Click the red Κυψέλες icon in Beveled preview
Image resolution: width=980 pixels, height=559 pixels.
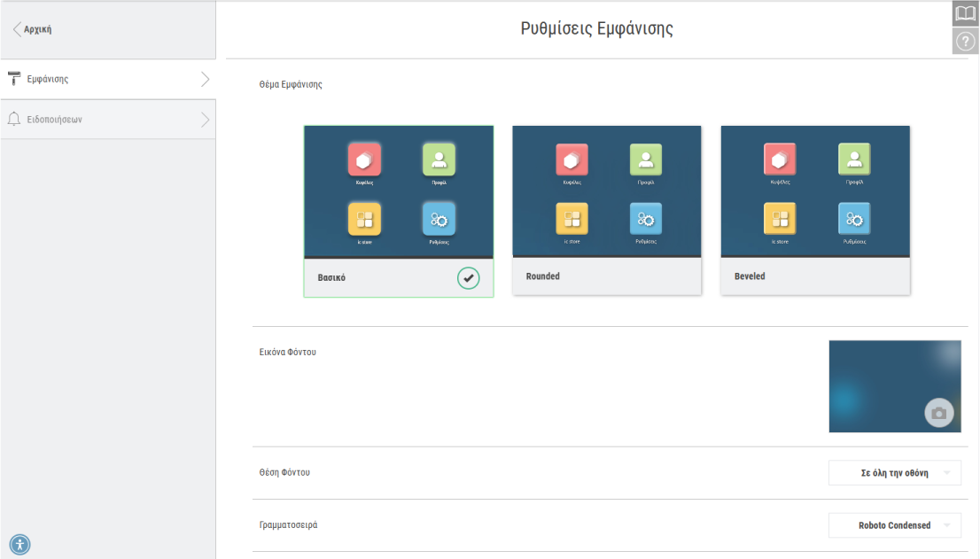(x=780, y=159)
